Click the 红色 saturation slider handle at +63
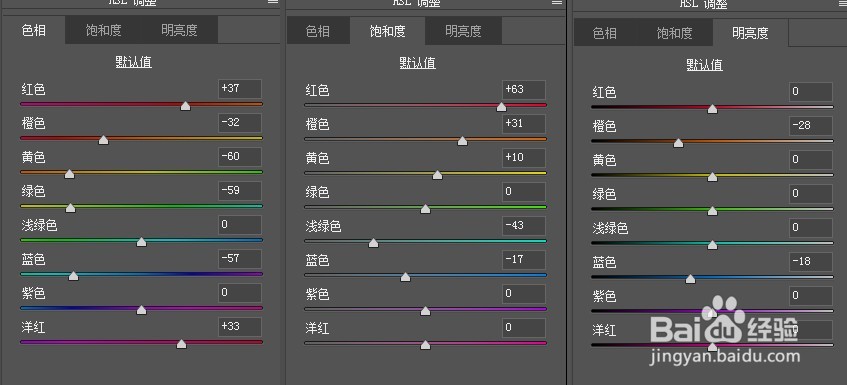The height and width of the screenshot is (385, 847). [x=501, y=107]
